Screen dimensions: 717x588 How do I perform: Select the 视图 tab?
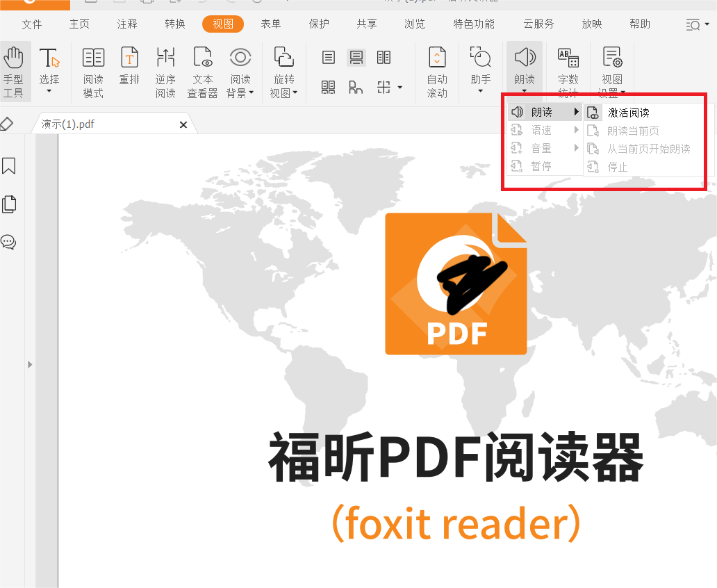tap(223, 24)
